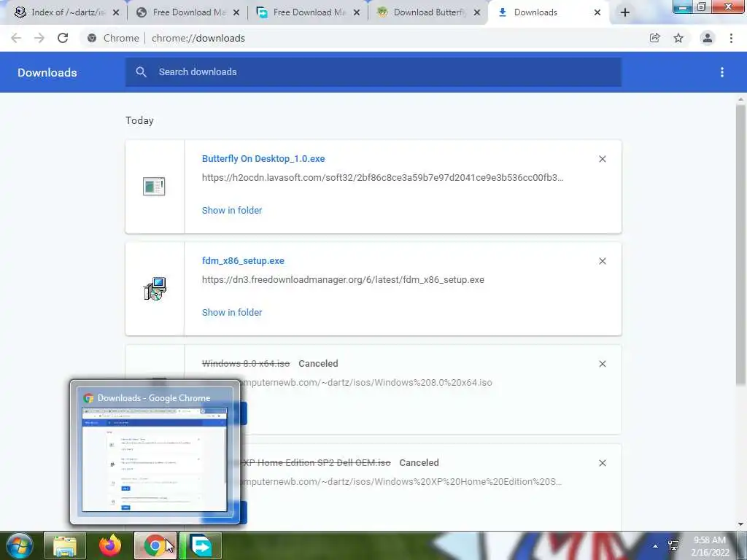Bookmark this tab with the star icon

[678, 38]
